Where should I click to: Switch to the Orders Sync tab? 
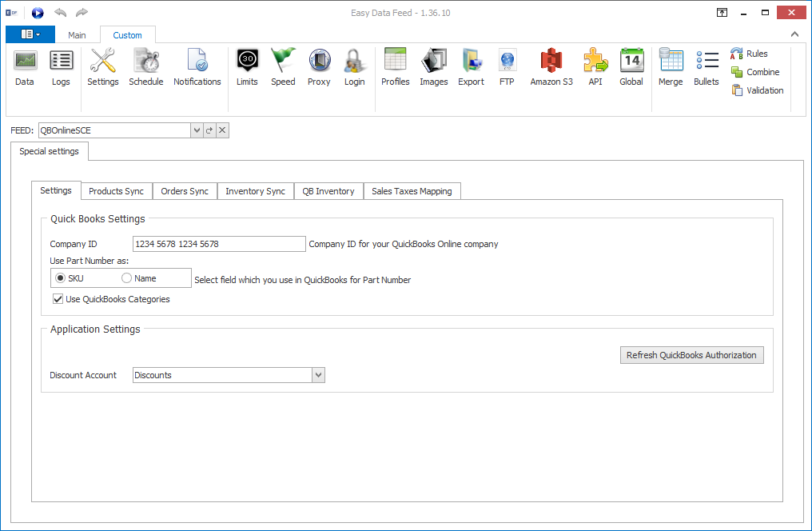click(x=185, y=191)
